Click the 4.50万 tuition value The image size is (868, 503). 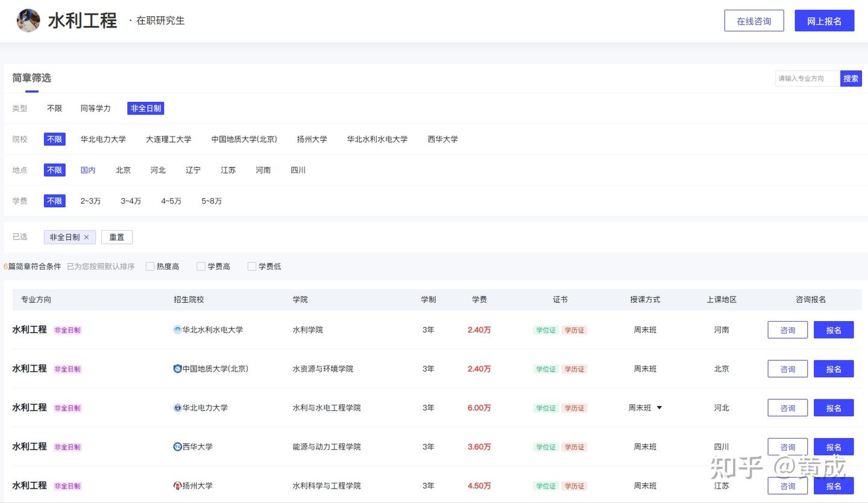coord(479,486)
